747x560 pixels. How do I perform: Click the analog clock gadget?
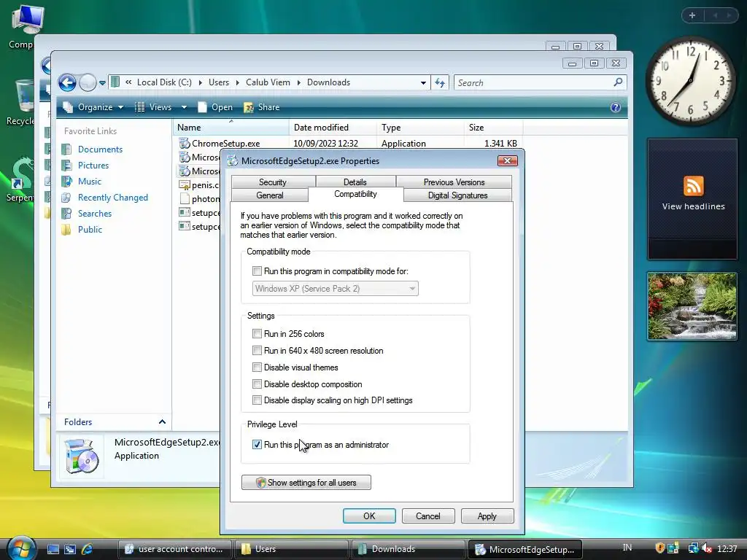(x=690, y=81)
